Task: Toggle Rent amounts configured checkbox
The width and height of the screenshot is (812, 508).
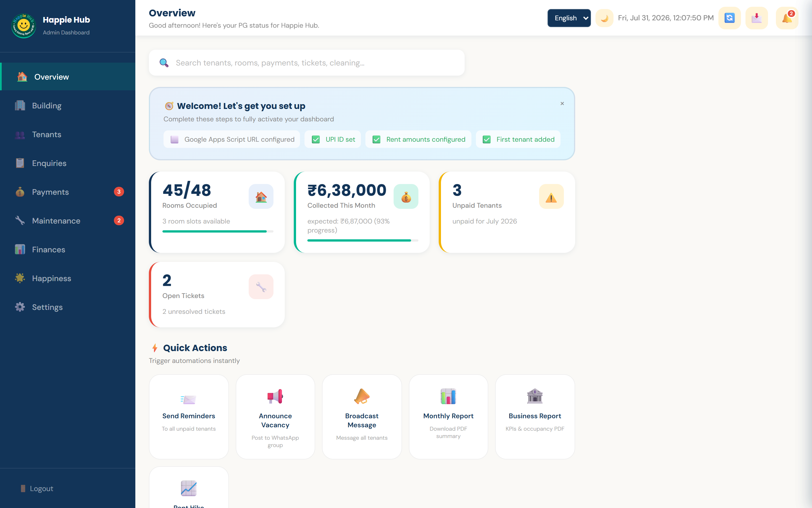Action: (376, 139)
